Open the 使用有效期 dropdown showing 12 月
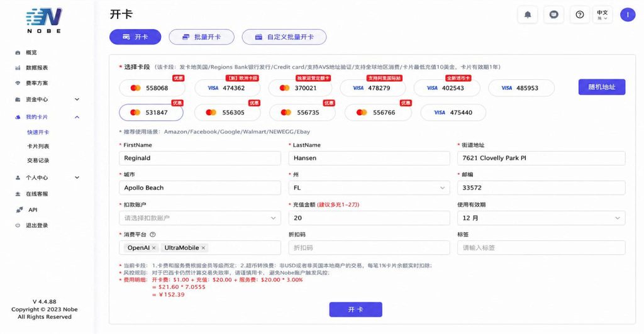 [541, 218]
